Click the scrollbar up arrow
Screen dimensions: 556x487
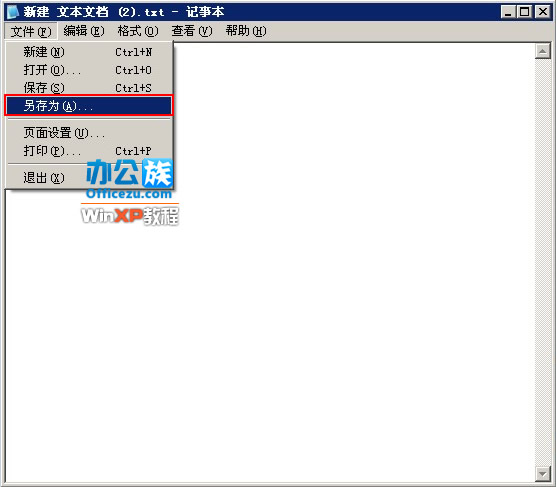[x=543, y=51]
